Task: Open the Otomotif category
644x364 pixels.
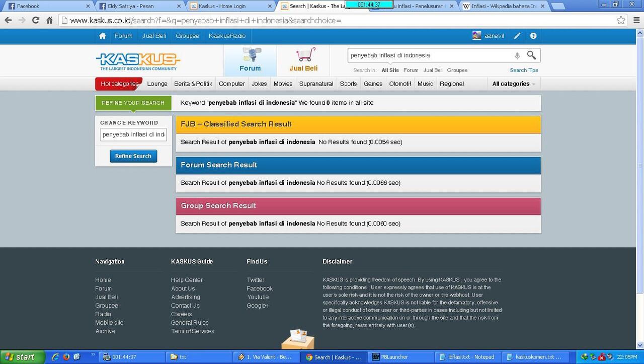Action: point(400,84)
